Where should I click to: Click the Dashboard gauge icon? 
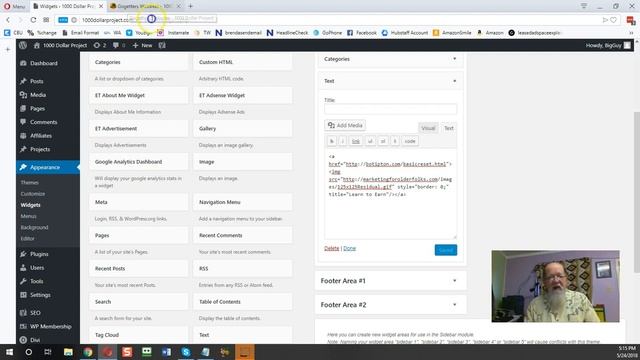[x=23, y=63]
